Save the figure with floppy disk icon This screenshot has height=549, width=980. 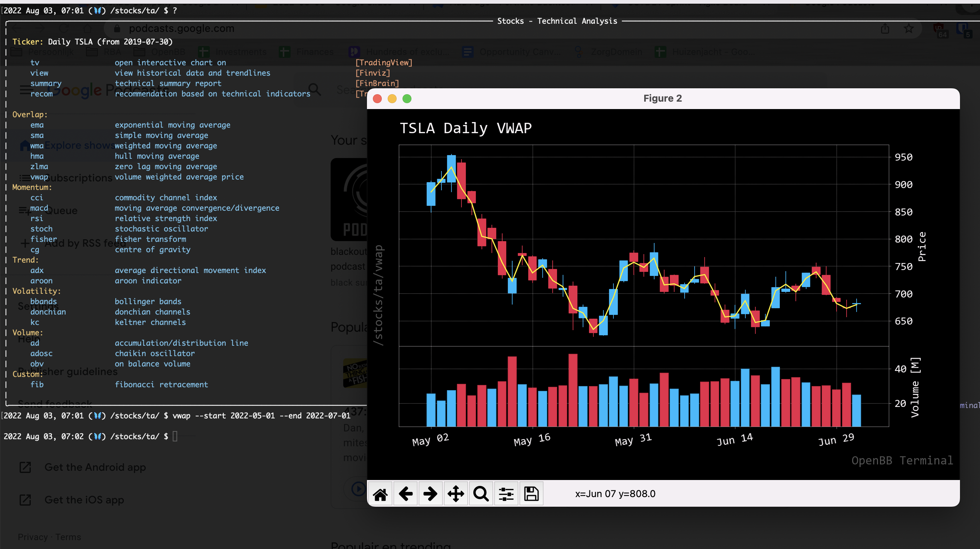[x=531, y=494]
